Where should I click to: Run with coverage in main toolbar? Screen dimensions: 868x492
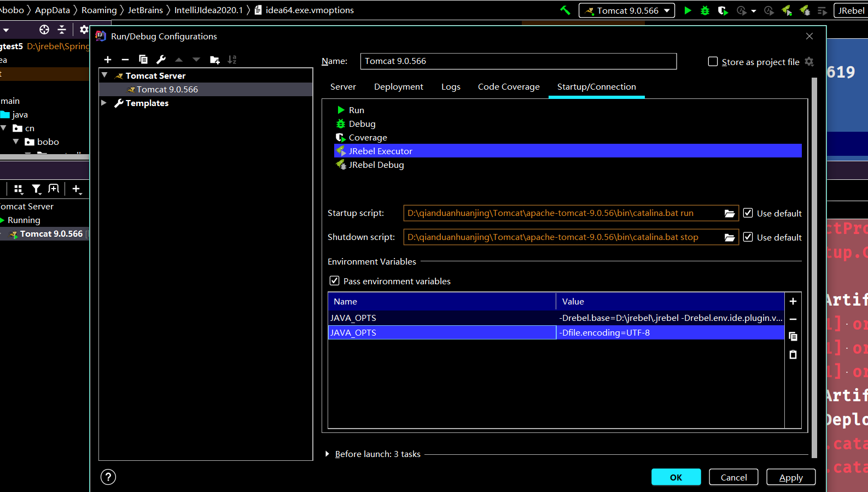(723, 10)
